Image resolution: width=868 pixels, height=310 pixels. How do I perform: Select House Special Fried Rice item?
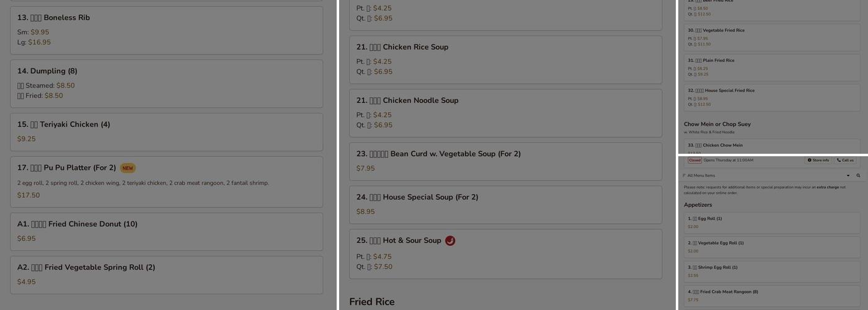(x=772, y=97)
